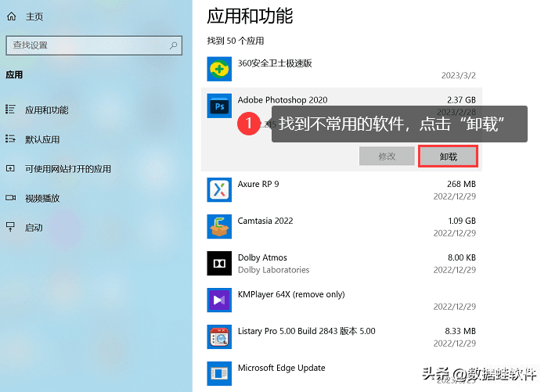Click the 可使用网站打开的应用 sidebar icon
The image size is (548, 392).
pyautogui.click(x=10, y=169)
